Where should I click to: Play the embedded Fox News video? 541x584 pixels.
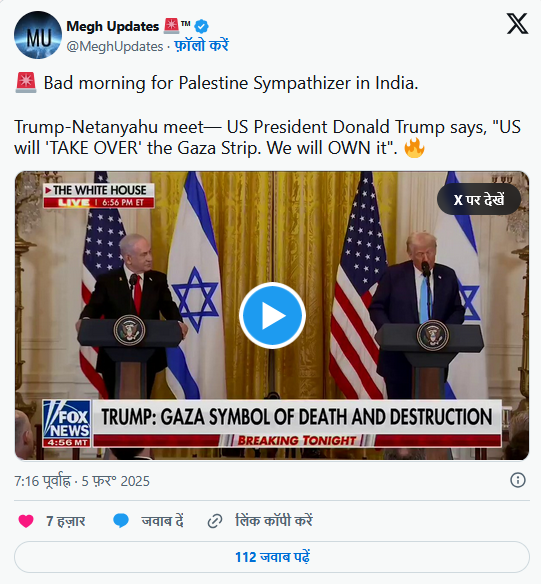272,315
